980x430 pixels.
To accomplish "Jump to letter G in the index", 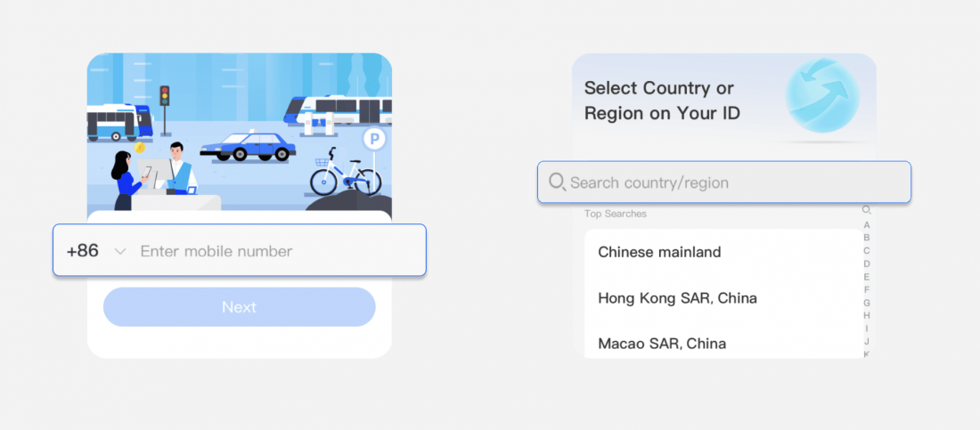I will [867, 303].
